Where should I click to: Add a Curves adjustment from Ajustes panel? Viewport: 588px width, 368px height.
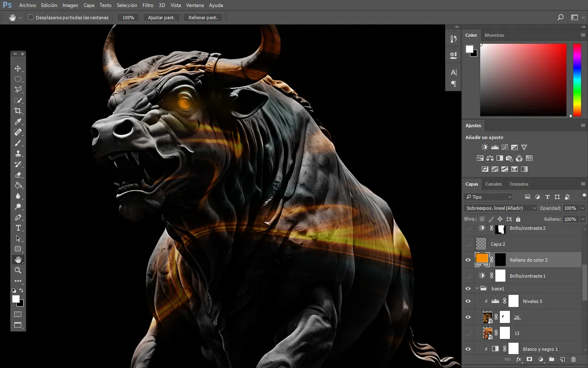pyautogui.click(x=504, y=147)
